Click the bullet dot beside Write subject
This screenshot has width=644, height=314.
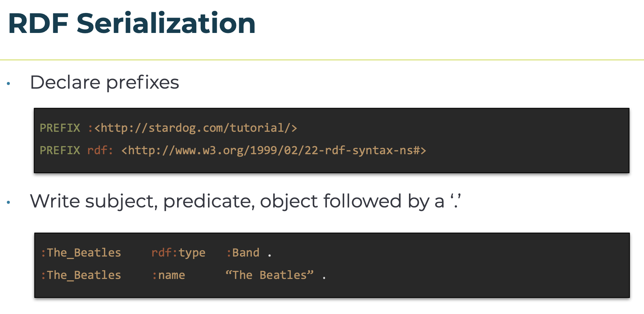8,203
